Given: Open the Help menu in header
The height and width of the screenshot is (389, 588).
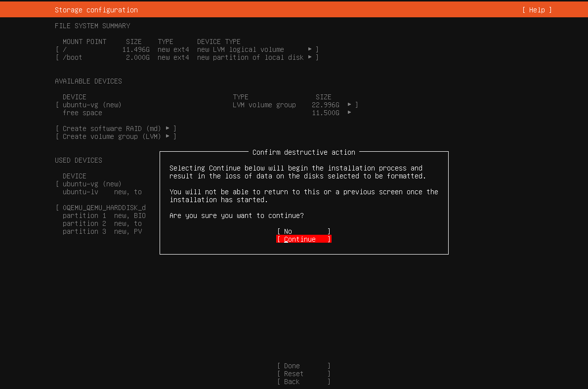Looking at the screenshot, I should pos(537,10).
